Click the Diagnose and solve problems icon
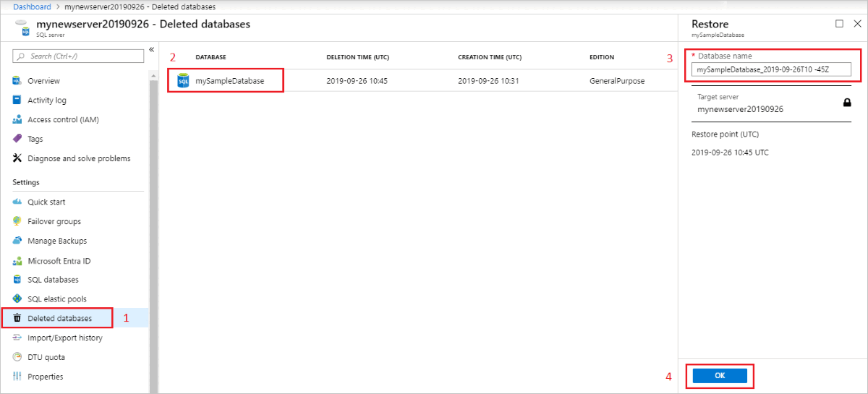The width and height of the screenshot is (868, 394). [17, 158]
